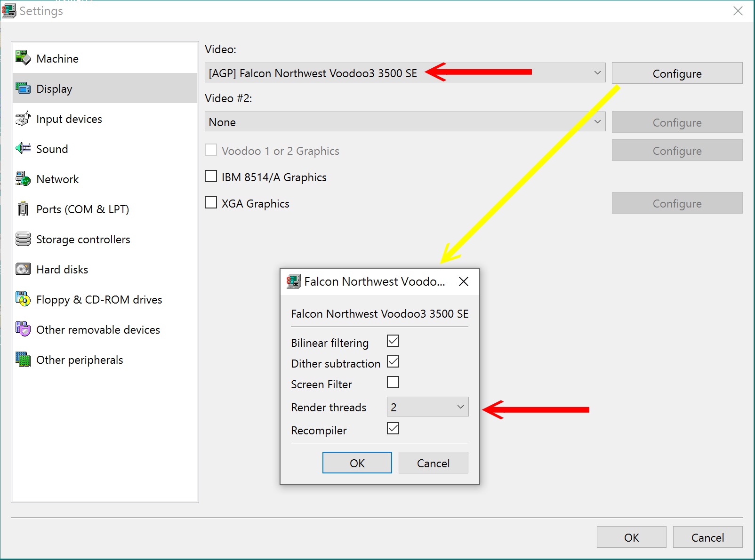This screenshot has height=560, width=755.
Task: Switch to Input devices settings
Action: pyautogui.click(x=104, y=118)
